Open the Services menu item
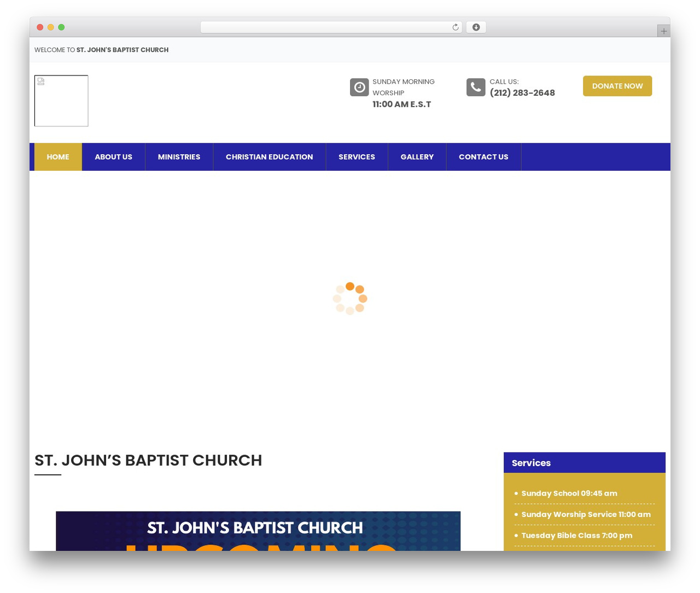This screenshot has height=593, width=700. [357, 157]
